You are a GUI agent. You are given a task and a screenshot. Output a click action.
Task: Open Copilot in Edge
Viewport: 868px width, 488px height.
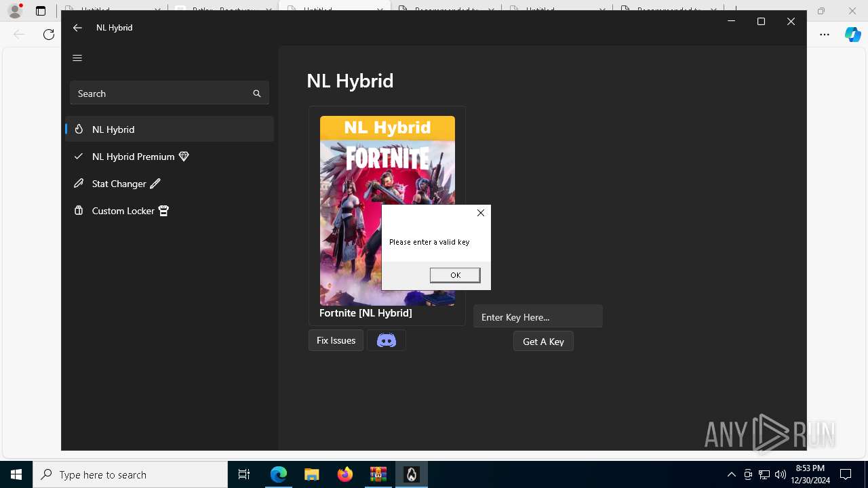click(x=853, y=35)
